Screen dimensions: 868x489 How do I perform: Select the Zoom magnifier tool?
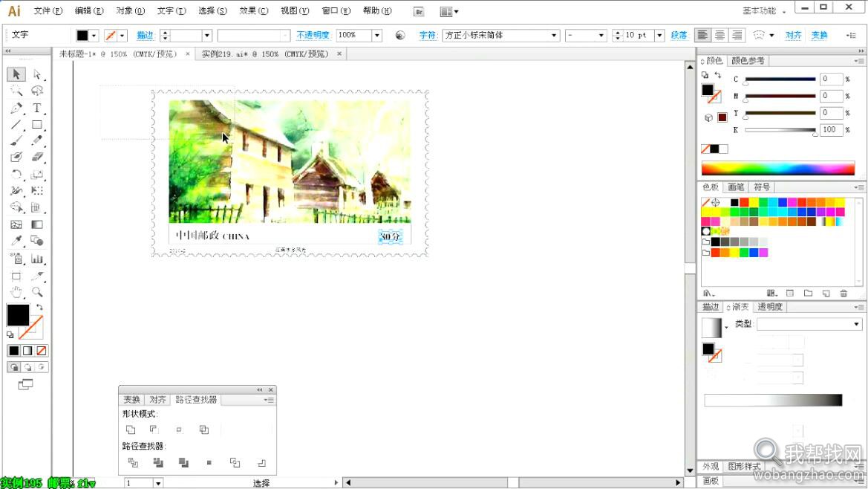(37, 292)
